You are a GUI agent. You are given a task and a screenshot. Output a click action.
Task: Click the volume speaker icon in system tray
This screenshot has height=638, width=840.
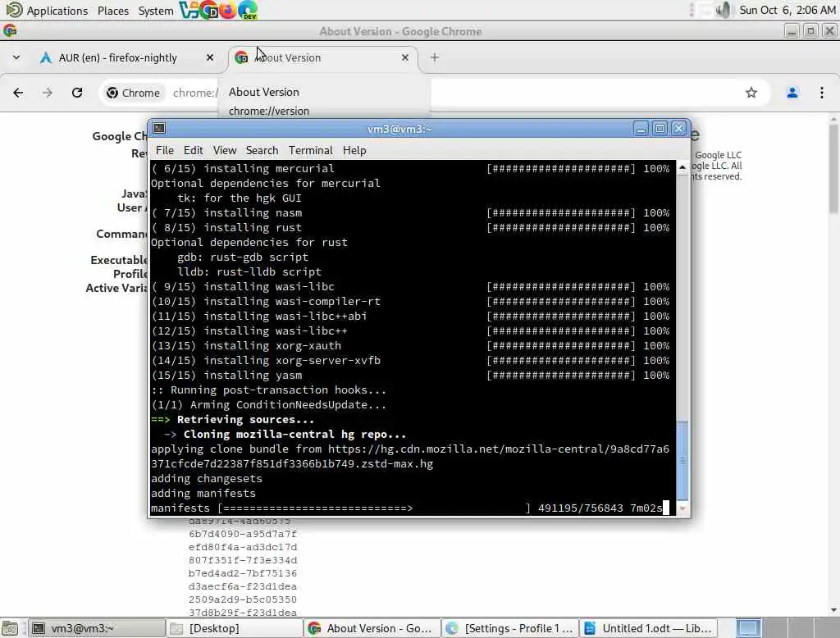coord(724,10)
